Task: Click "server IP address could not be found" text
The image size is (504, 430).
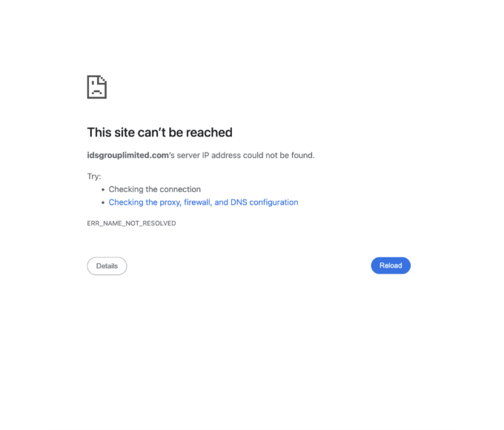Action: [245, 156]
